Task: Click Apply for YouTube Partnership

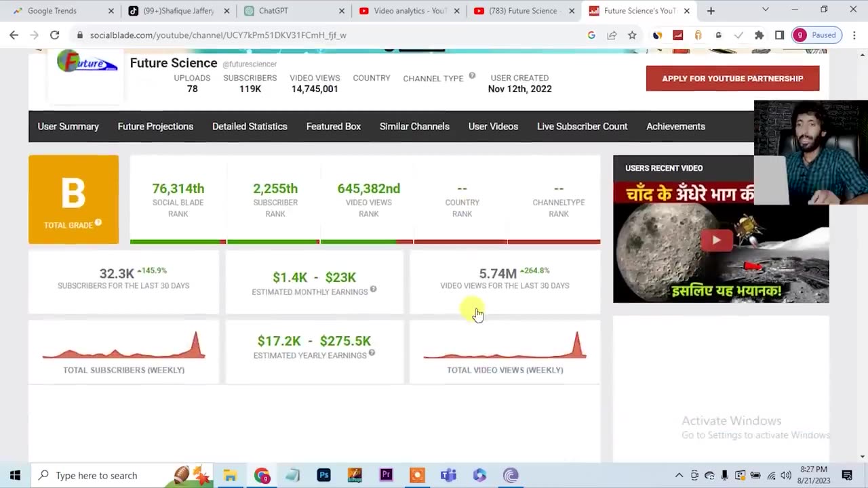Action: tap(732, 79)
